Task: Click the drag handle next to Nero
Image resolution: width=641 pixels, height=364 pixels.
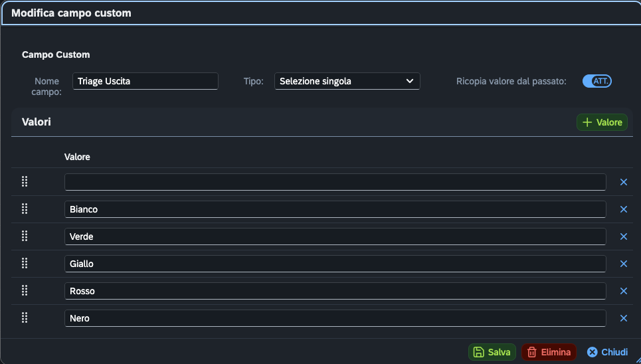Action: point(25,318)
